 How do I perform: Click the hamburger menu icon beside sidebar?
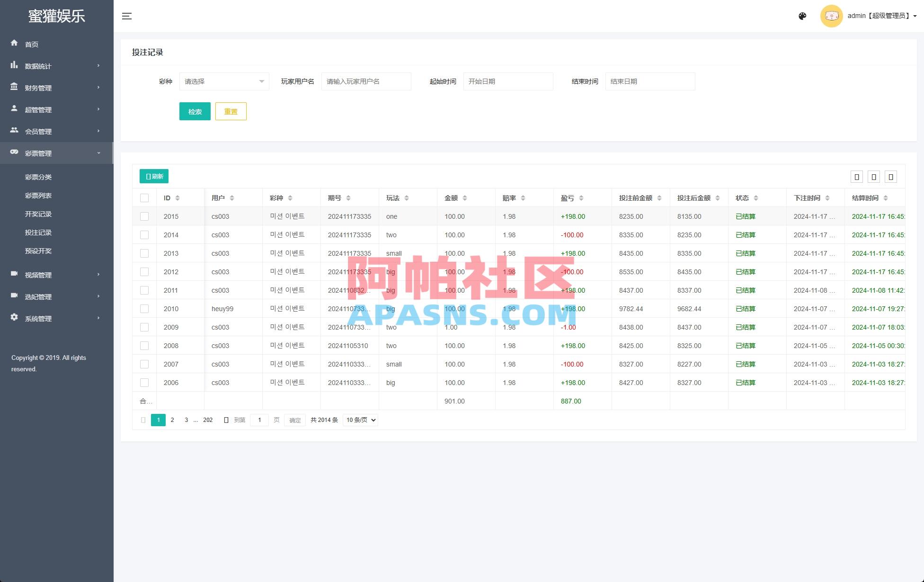(x=127, y=16)
